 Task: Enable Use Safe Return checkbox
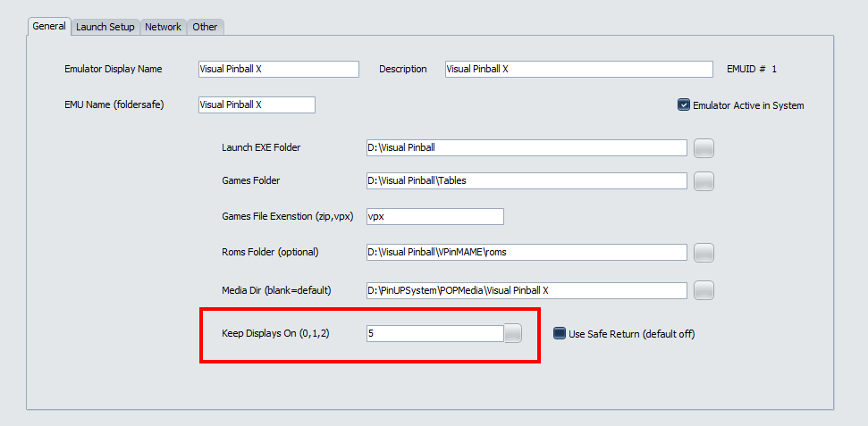(x=560, y=334)
